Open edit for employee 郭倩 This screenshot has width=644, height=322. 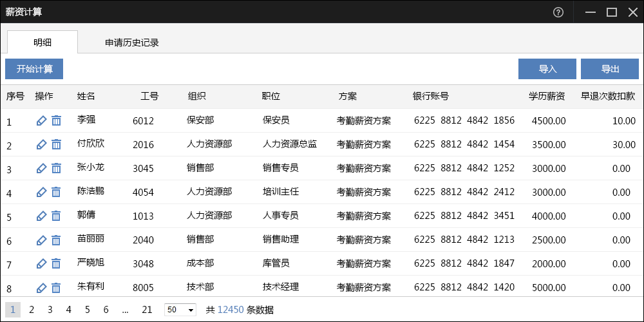(42, 216)
